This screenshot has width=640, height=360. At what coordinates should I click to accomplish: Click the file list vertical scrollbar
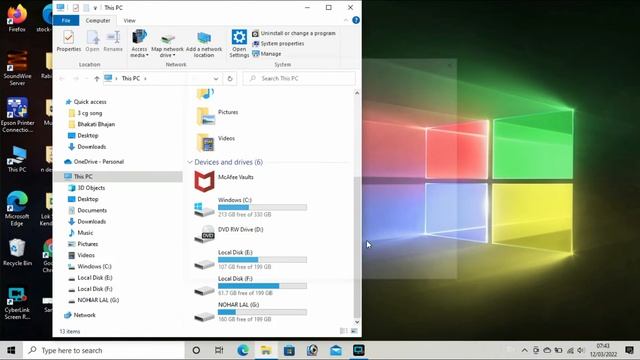357,247
